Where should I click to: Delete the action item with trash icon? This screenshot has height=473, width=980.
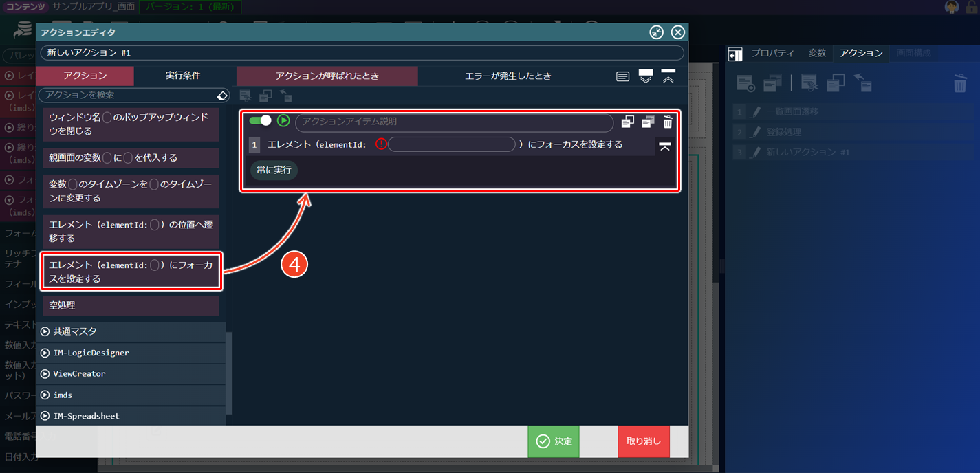[667, 122]
